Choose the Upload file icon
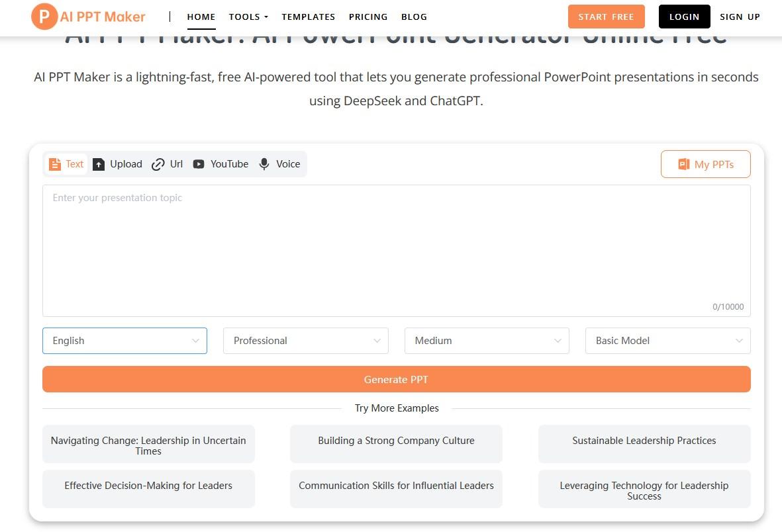The width and height of the screenshot is (782, 532). pyautogui.click(x=99, y=164)
